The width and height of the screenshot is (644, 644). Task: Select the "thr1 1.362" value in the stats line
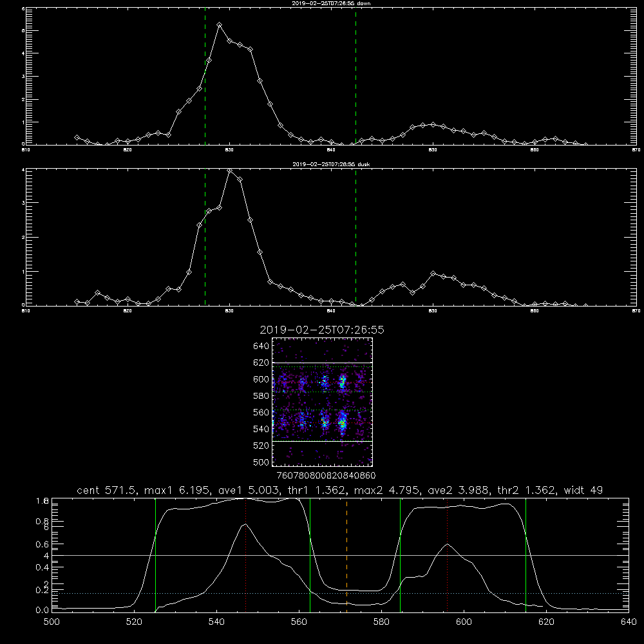click(x=316, y=490)
